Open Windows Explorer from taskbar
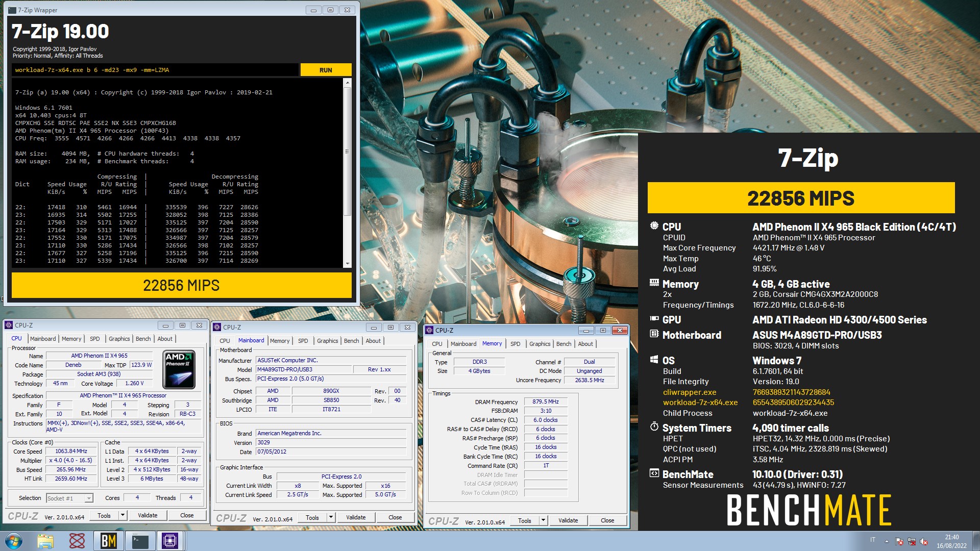Image resolution: width=980 pixels, height=551 pixels. [x=45, y=541]
